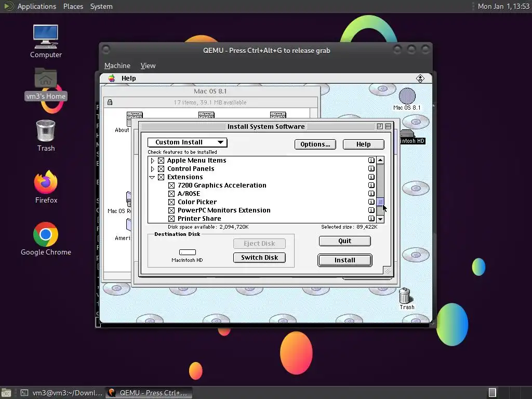Uncheck PowerPC Monitors Extension checkbox

pyautogui.click(x=171, y=210)
